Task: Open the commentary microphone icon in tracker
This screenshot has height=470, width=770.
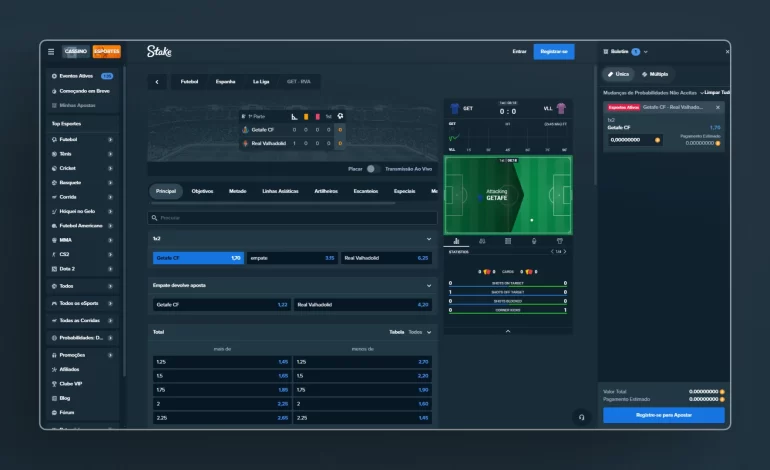Action: tap(534, 241)
